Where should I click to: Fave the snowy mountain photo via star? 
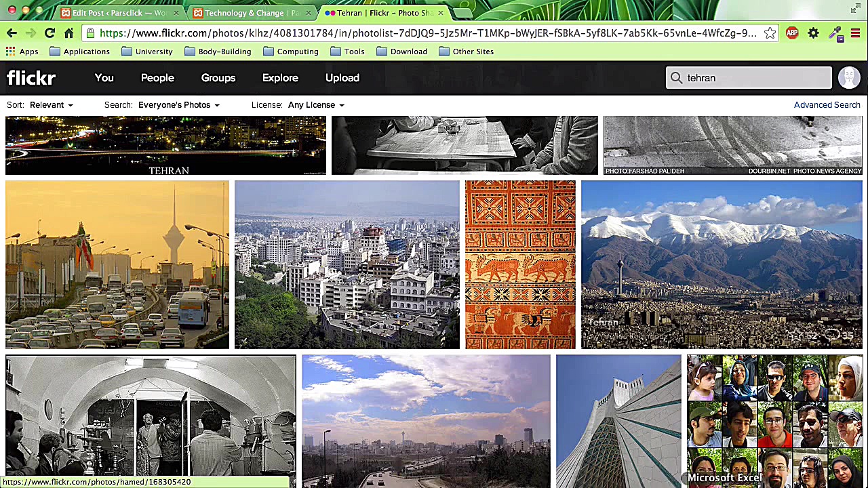(x=795, y=335)
